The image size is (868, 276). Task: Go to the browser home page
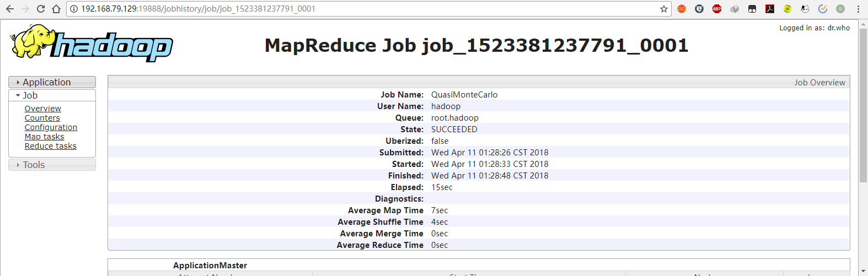56,9
